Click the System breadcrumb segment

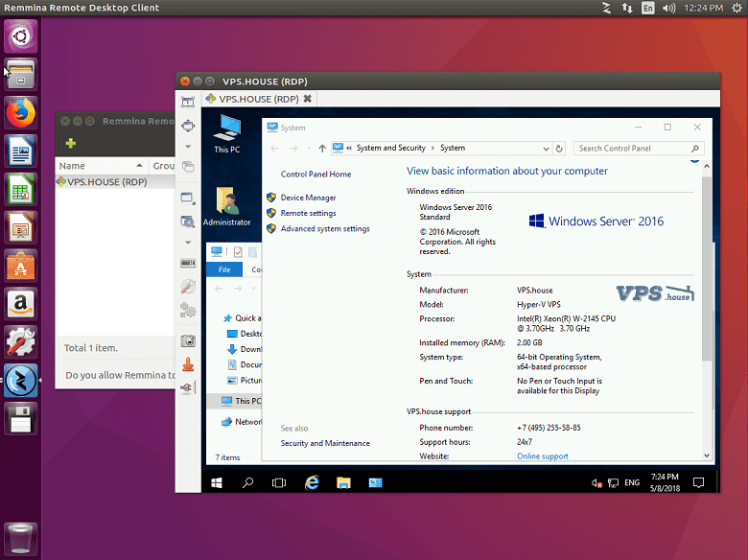[453, 148]
